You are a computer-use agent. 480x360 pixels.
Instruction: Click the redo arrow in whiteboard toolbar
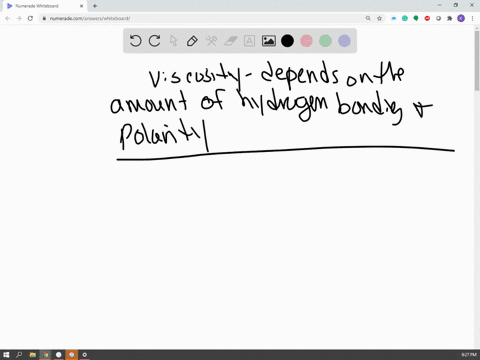(154, 41)
